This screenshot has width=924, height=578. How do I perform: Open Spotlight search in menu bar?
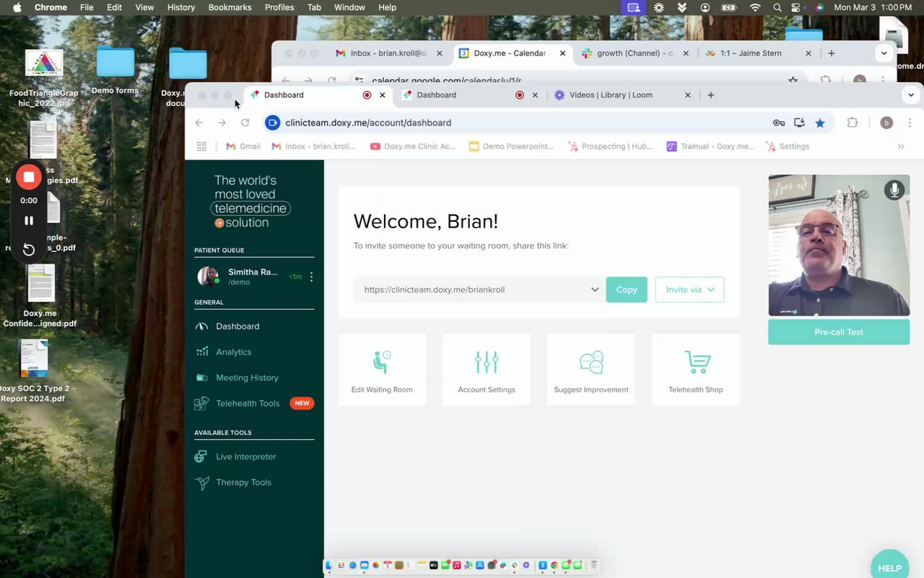[x=777, y=7]
